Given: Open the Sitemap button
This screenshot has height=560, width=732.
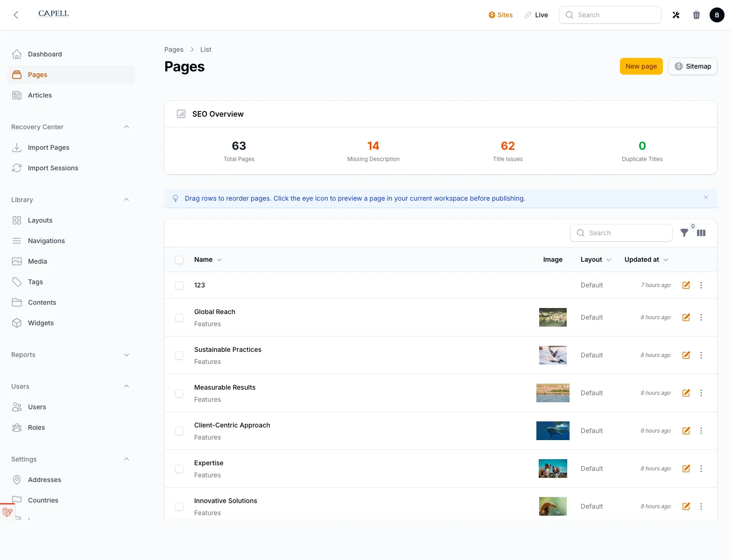Looking at the screenshot, I should point(692,66).
